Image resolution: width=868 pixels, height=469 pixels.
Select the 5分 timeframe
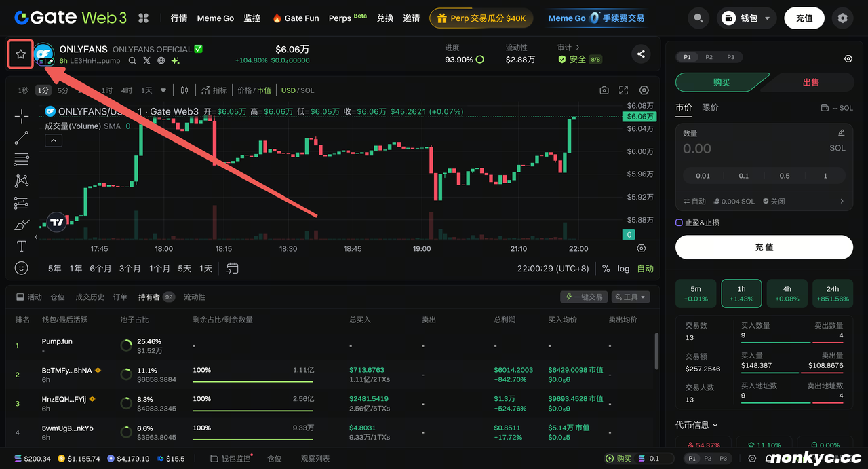(63, 90)
